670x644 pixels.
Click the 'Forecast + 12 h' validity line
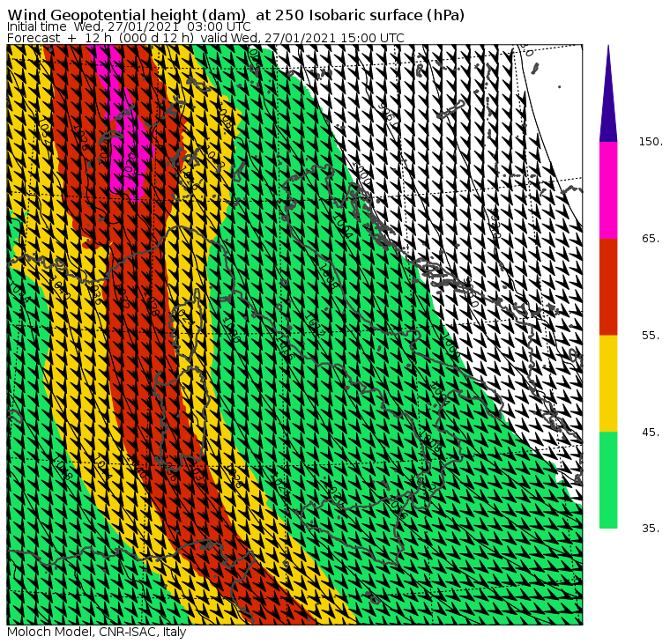click(205, 38)
